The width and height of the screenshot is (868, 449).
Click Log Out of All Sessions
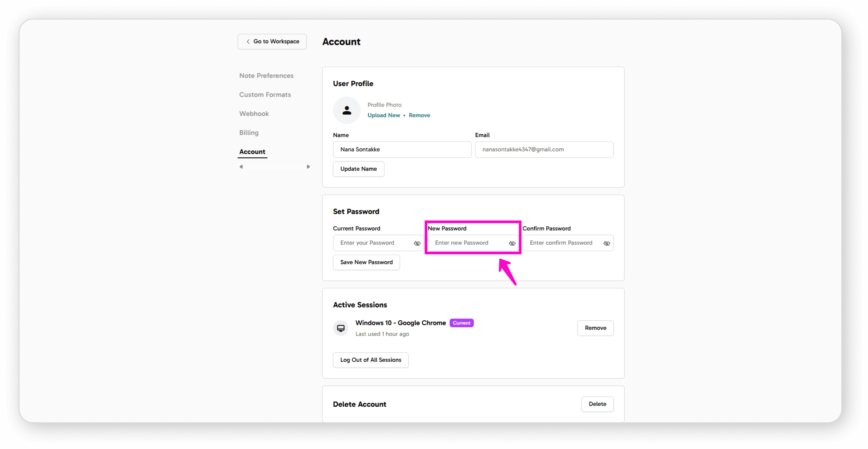tap(370, 360)
